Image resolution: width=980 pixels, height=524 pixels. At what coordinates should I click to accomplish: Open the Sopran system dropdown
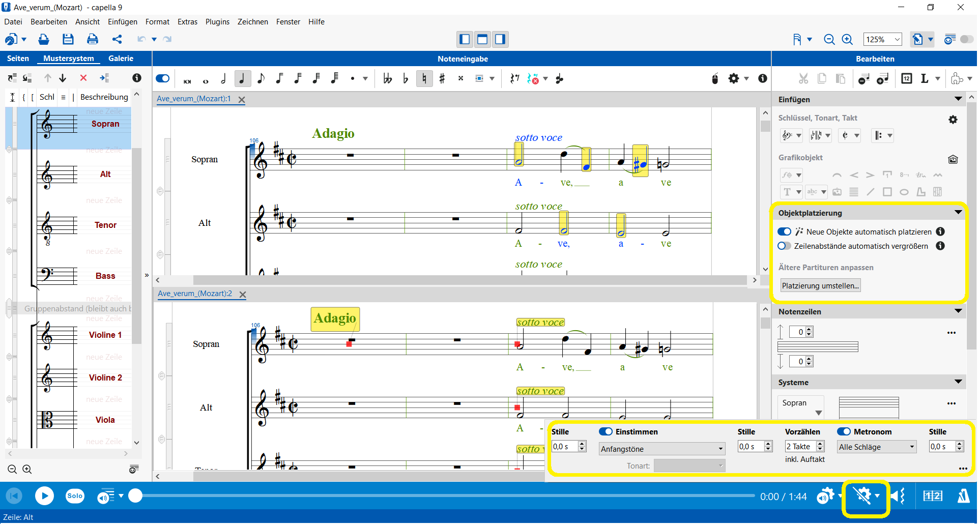pos(802,407)
